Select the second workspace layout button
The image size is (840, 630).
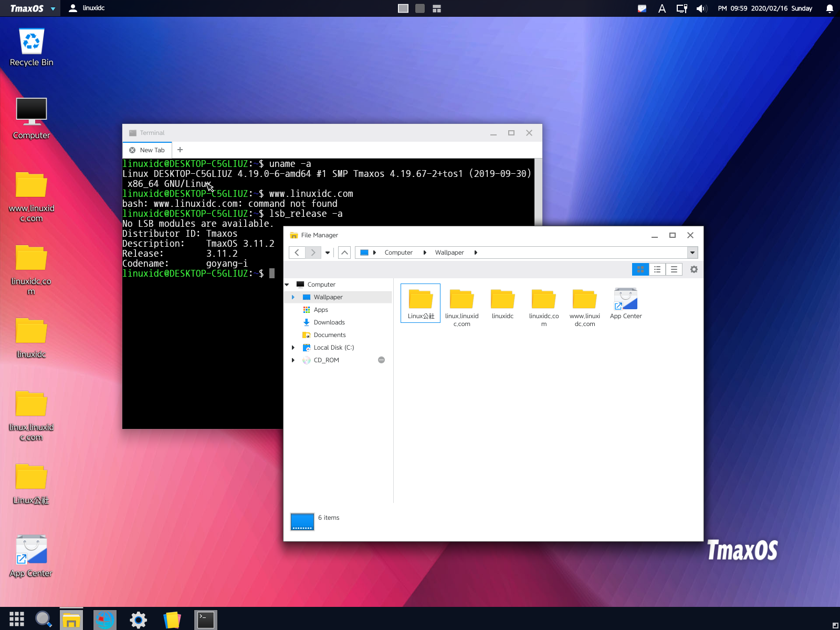click(420, 8)
